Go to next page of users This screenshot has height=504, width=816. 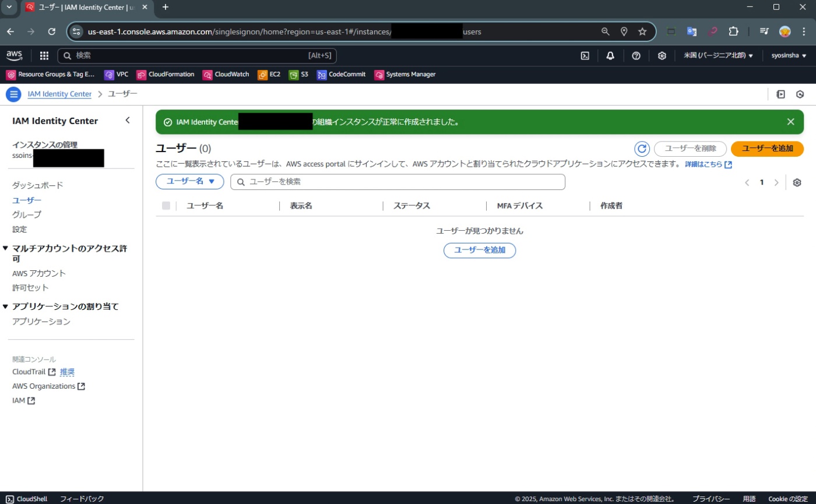[x=776, y=182]
